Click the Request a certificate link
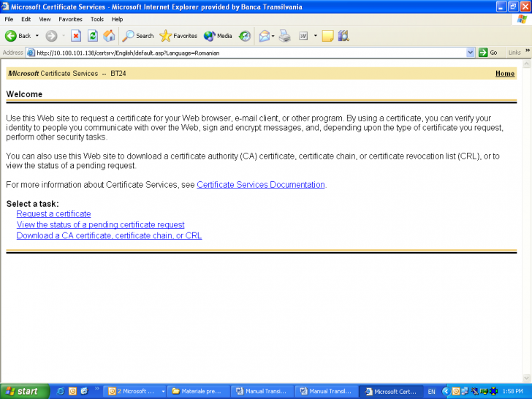 (53, 213)
